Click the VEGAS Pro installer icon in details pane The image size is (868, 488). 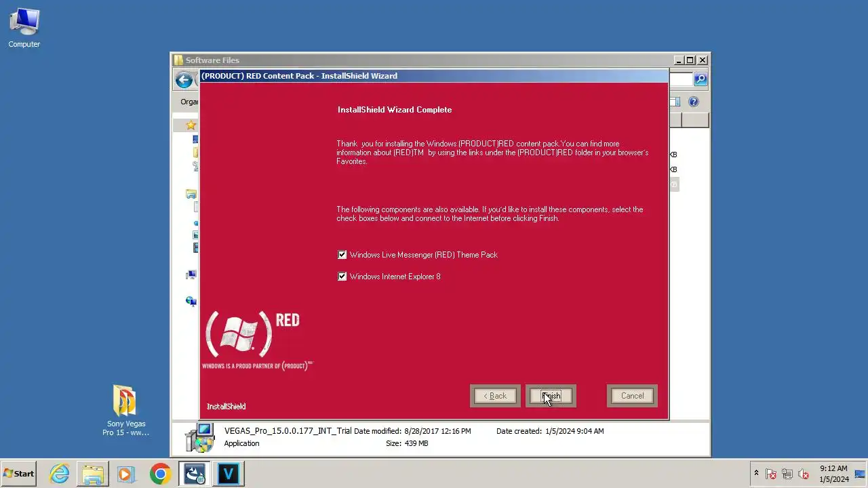click(x=199, y=437)
